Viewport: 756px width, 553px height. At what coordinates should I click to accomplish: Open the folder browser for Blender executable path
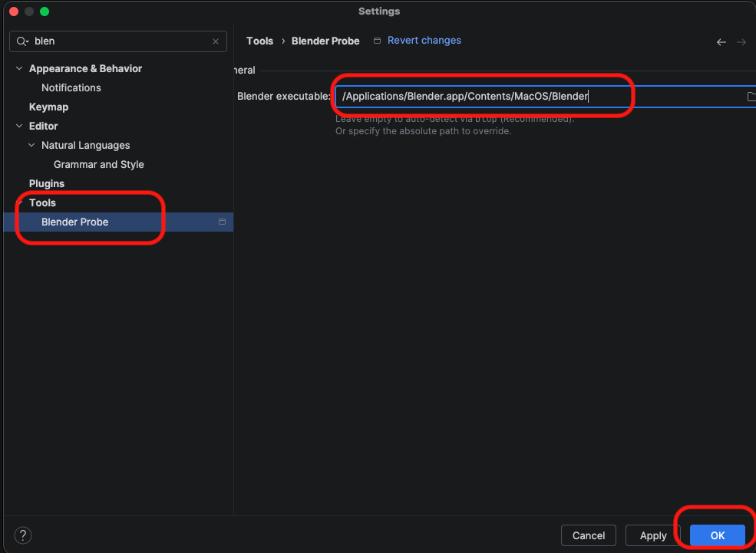(751, 97)
